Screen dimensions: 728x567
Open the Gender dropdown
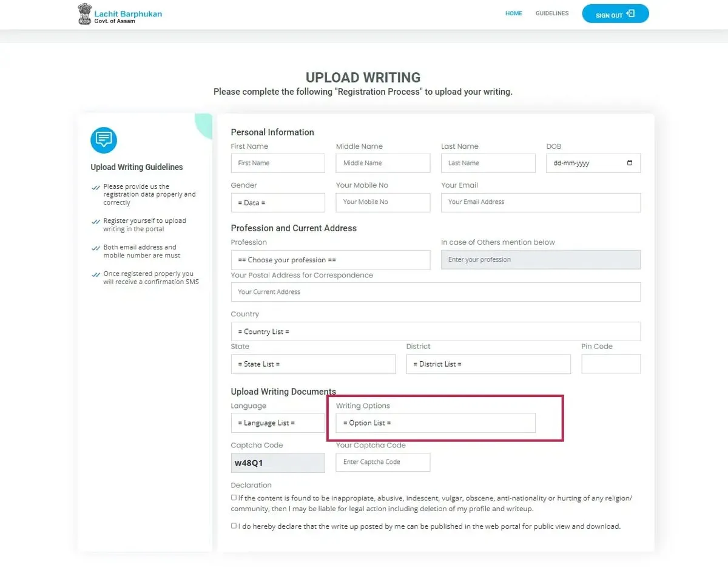[x=278, y=202]
